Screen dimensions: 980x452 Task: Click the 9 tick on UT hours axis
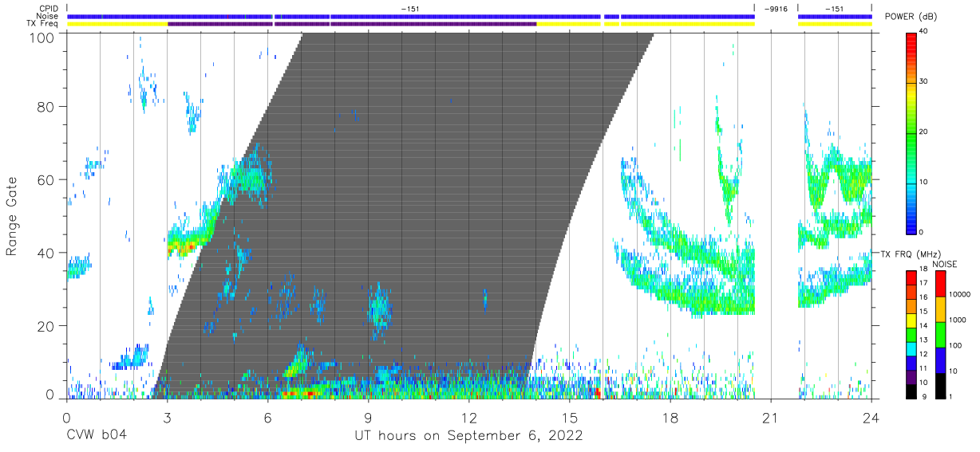(x=369, y=417)
